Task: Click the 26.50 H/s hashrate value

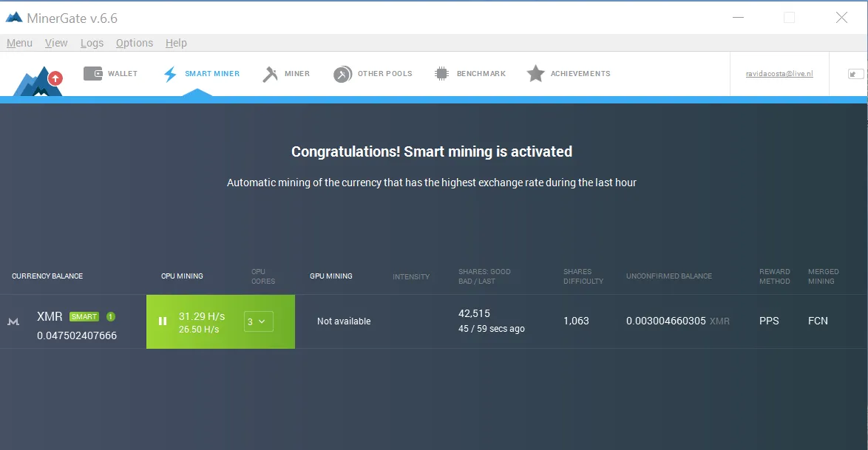Action: tap(199, 330)
